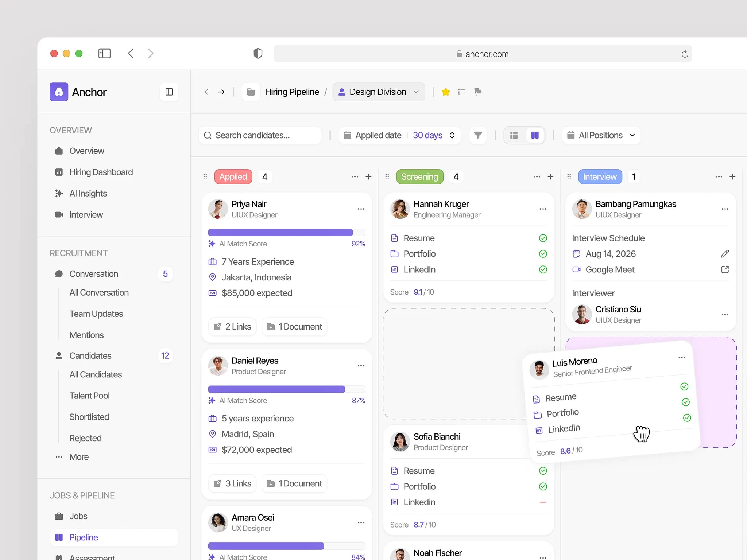This screenshot has height=560, width=747.
Task: Focus the Search candidates field
Action: 260,135
